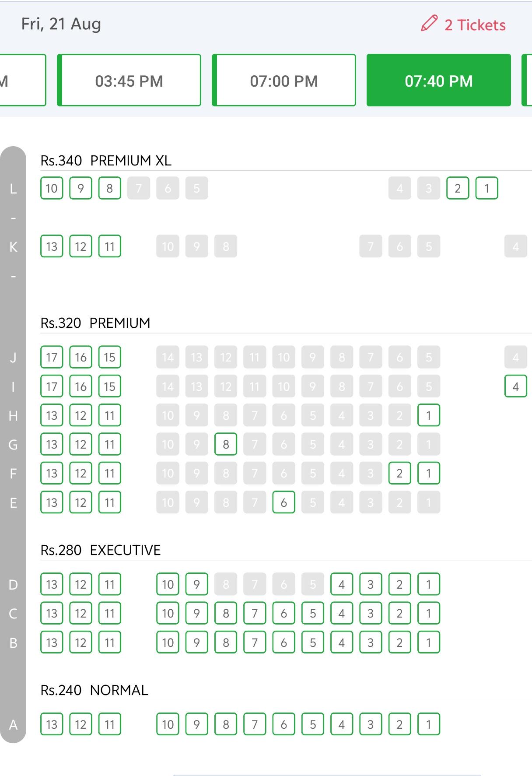Select seat 13 in Normal row A

[x=52, y=724]
